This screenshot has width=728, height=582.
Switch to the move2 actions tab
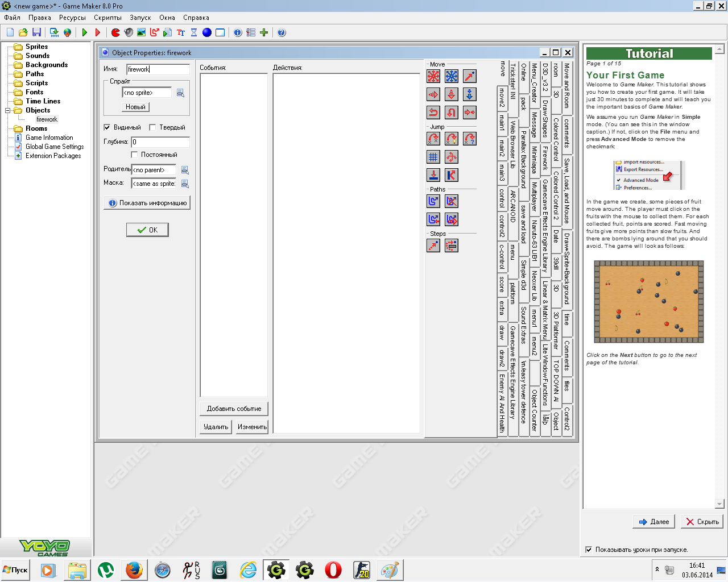[502, 97]
